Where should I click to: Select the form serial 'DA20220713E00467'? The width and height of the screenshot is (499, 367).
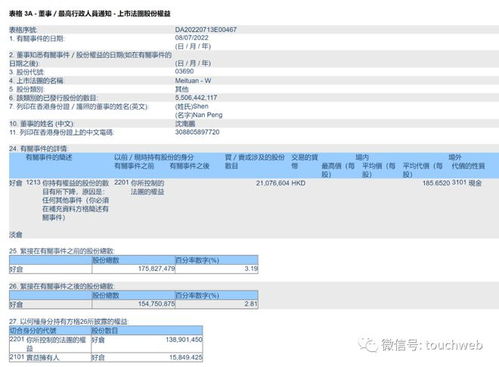click(x=206, y=29)
